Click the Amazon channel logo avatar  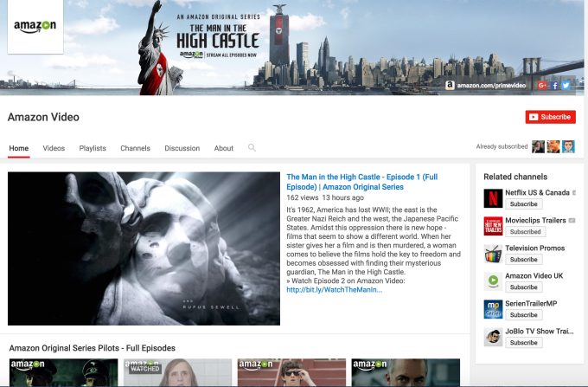click(35, 27)
